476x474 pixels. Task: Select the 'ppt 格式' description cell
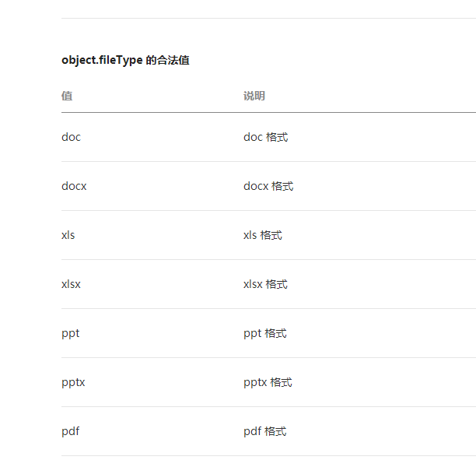click(x=265, y=333)
